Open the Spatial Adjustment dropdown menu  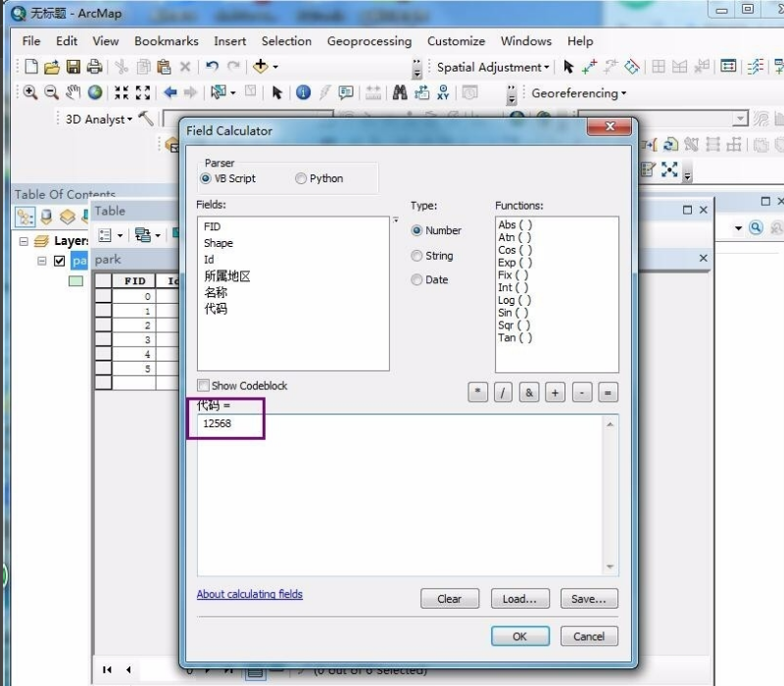click(493, 67)
